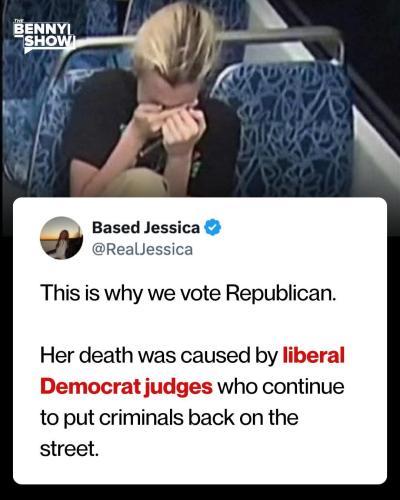Viewport: 400px width, 500px height.
Task: Click the word "BENNY" in the logo
Action: [x=42, y=29]
